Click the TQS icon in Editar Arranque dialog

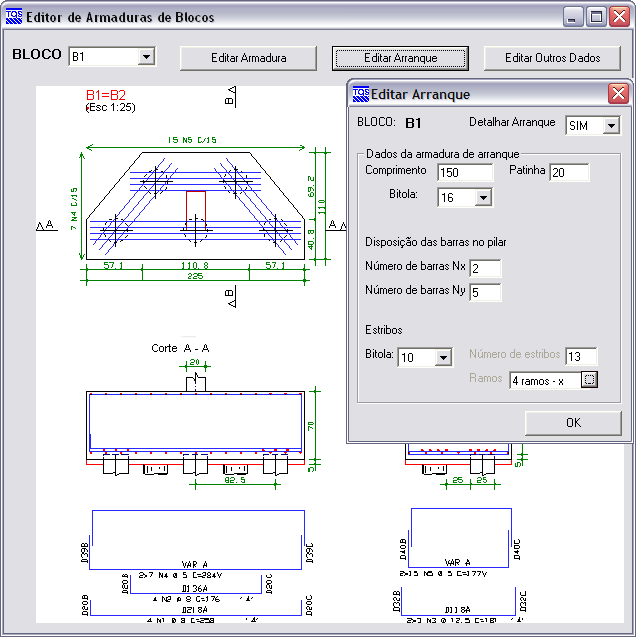[x=360, y=95]
